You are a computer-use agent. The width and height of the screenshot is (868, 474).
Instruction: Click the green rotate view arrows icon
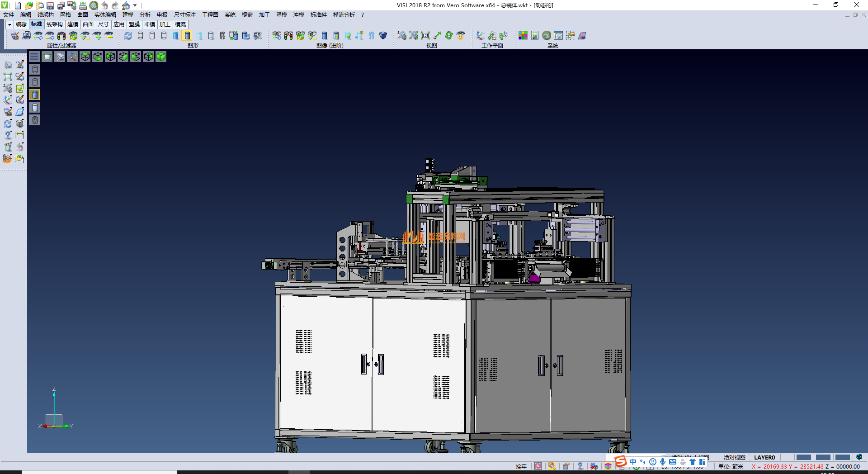449,35
